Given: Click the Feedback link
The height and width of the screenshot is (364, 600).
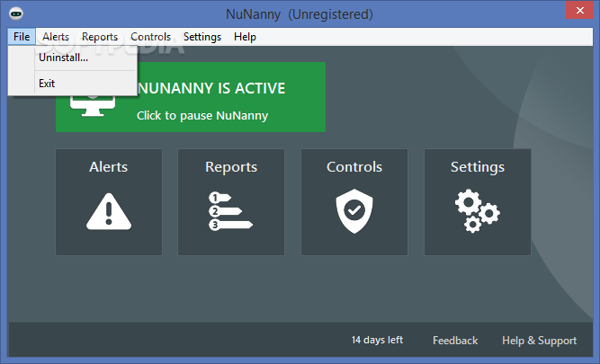Looking at the screenshot, I should point(455,341).
